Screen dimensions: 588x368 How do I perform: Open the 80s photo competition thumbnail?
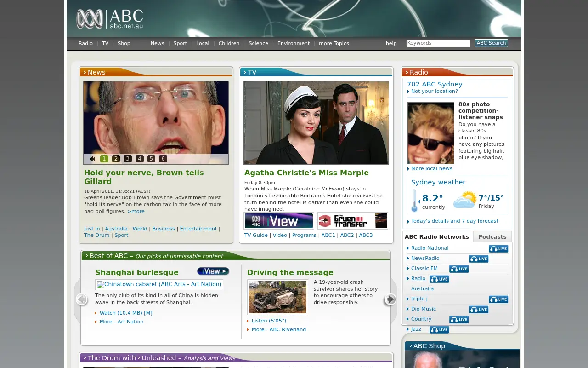tap(431, 133)
